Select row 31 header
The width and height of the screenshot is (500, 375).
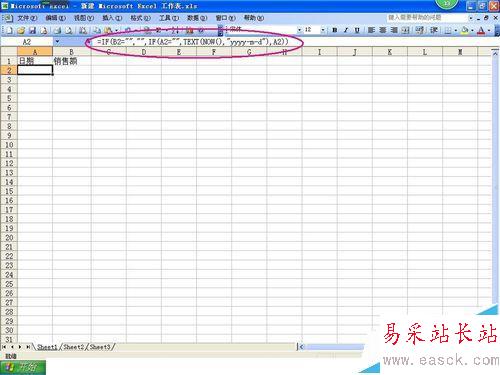(9, 340)
